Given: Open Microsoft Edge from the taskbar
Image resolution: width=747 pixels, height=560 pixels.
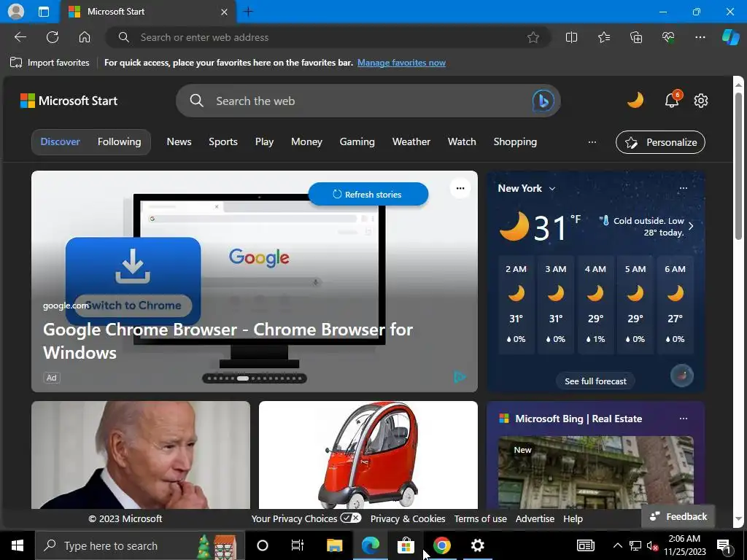Looking at the screenshot, I should pyautogui.click(x=370, y=545).
